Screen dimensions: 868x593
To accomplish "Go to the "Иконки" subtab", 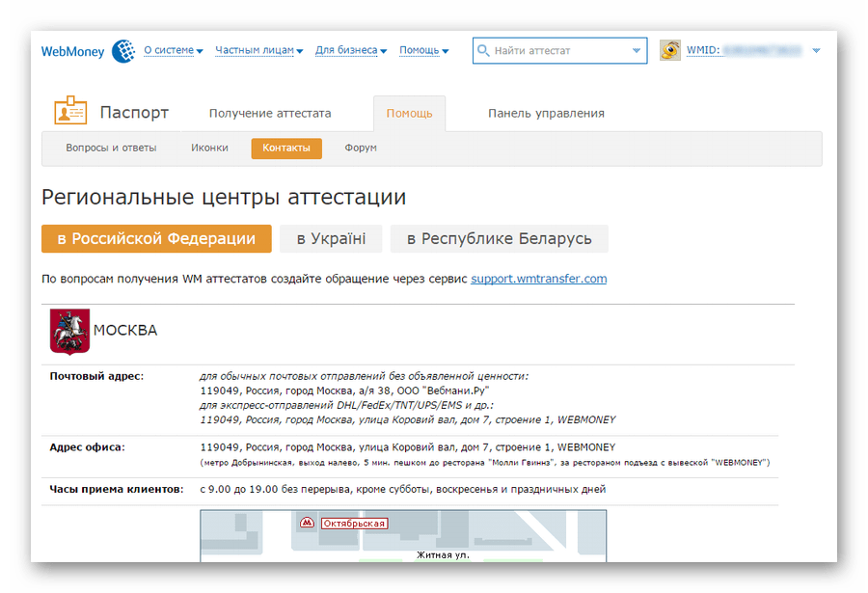I will coord(209,148).
